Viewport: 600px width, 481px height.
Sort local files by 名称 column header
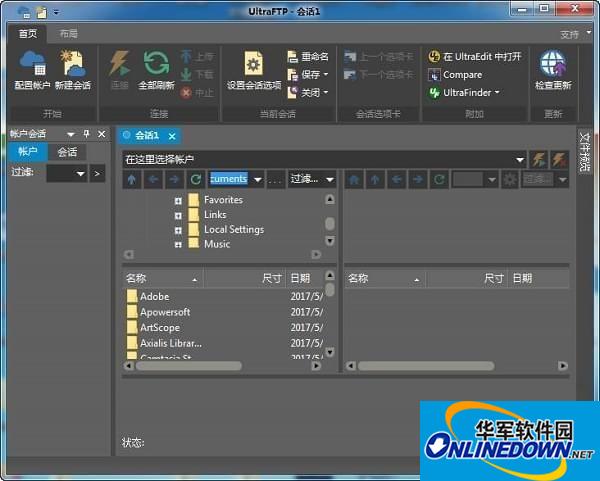click(x=160, y=278)
